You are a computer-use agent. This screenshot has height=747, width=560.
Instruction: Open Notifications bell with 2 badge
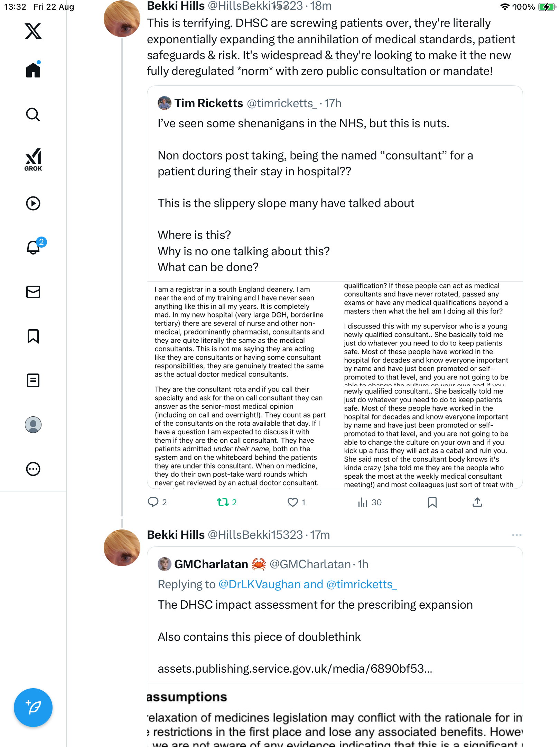(34, 247)
